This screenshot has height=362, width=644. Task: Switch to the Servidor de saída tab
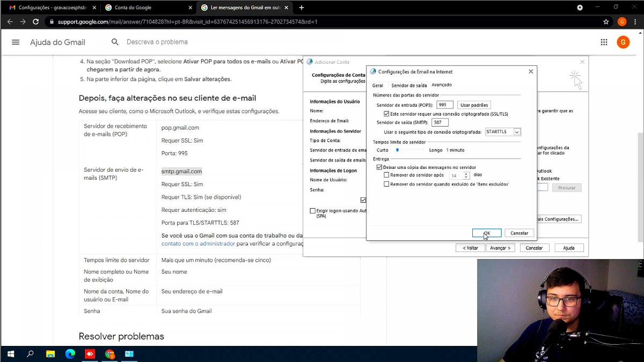409,85
